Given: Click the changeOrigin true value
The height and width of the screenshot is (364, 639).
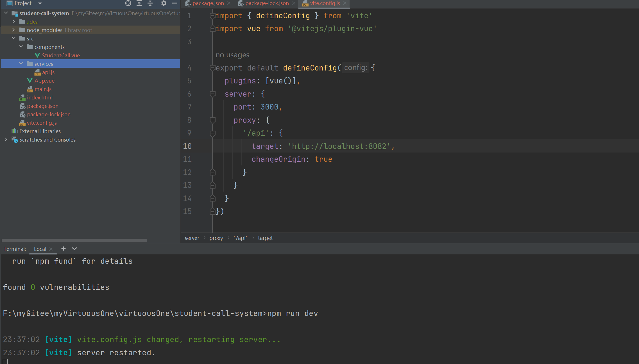Looking at the screenshot, I should pyautogui.click(x=323, y=159).
